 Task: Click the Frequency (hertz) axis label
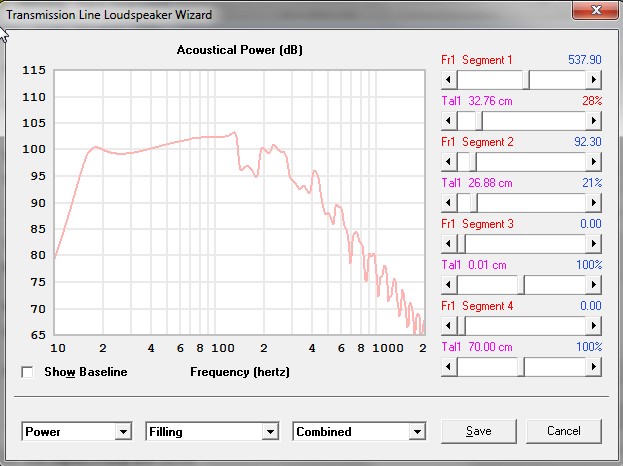pos(240,372)
